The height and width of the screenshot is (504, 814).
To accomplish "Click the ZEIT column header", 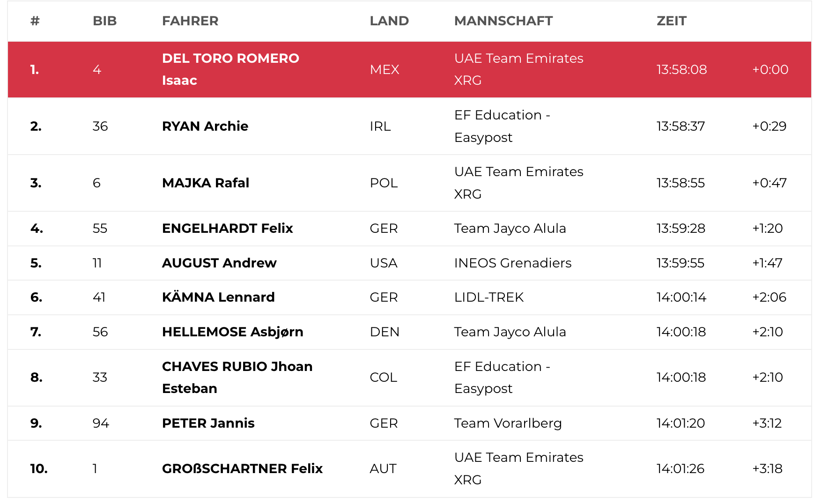I will 671,21.
